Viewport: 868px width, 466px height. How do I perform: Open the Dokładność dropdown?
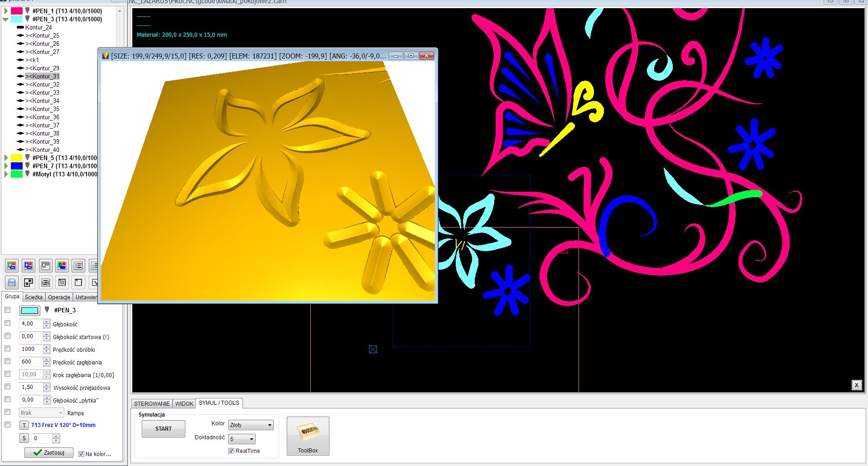[242, 439]
